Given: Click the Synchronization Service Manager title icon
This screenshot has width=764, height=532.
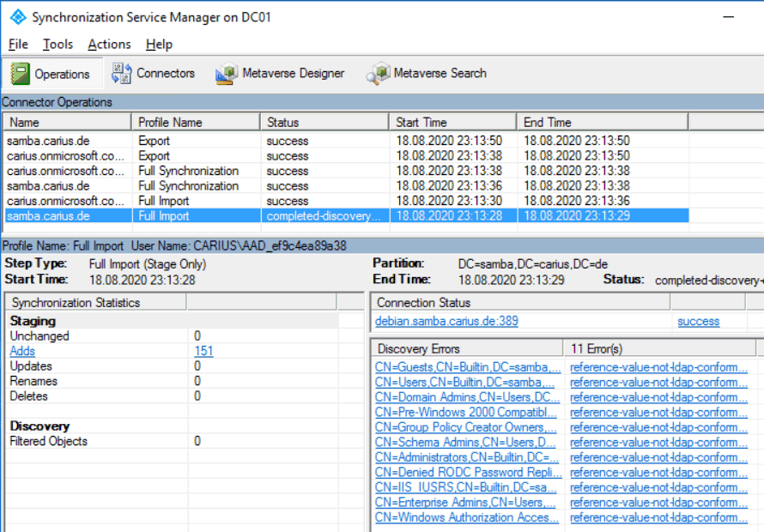Looking at the screenshot, I should tap(18, 17).
